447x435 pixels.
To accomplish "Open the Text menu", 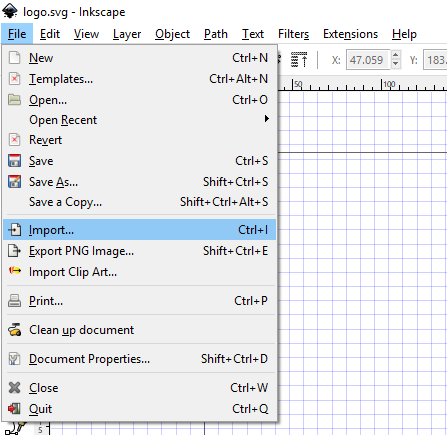I will click(x=253, y=34).
